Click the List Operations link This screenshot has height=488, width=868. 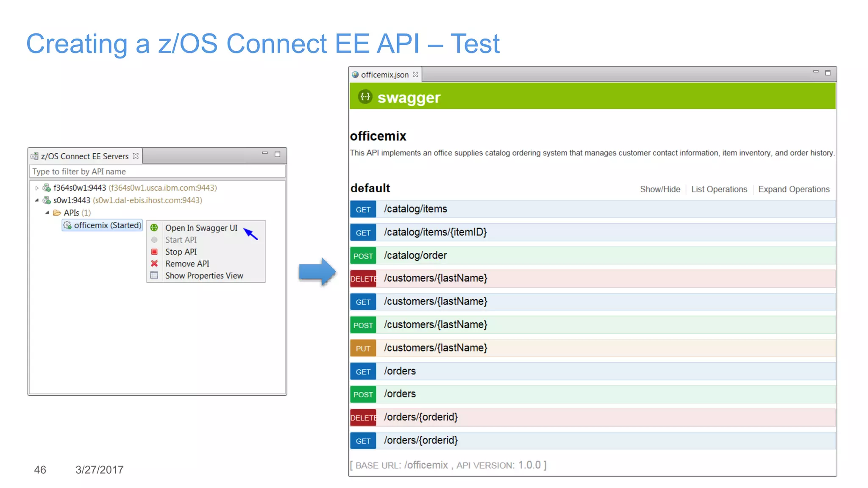(x=719, y=189)
